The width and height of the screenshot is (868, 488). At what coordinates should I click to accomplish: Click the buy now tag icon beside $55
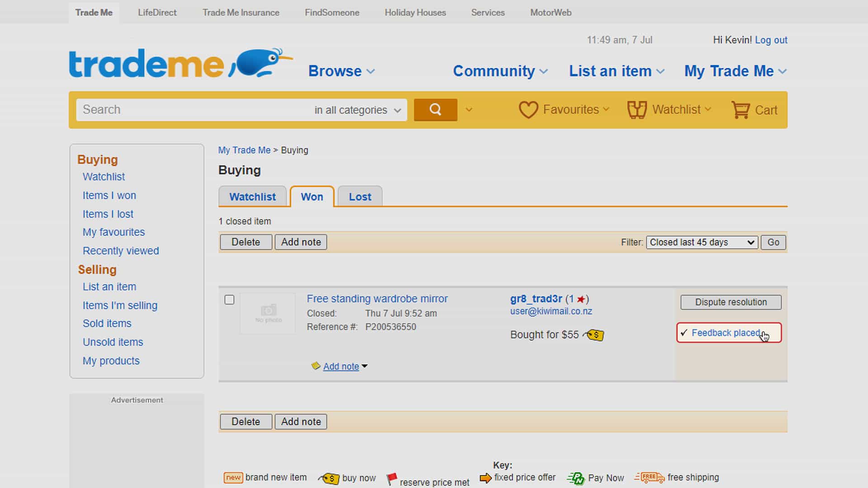pos(594,335)
